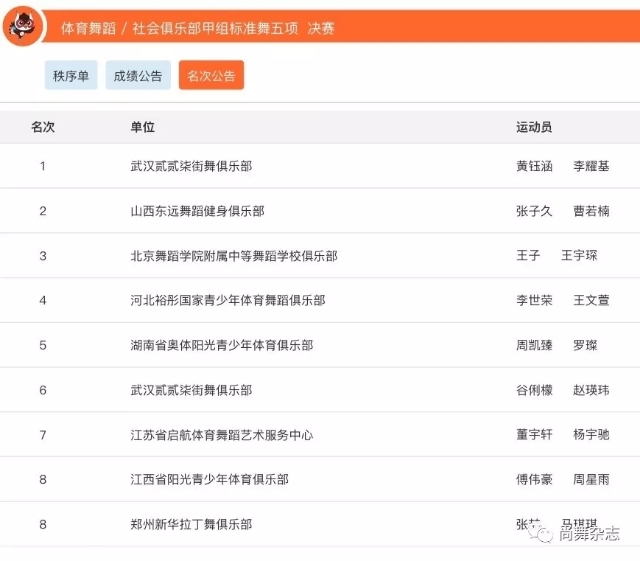This screenshot has height=561, width=640.
Task: Click athlete name 李耀基
Action: 591,166
